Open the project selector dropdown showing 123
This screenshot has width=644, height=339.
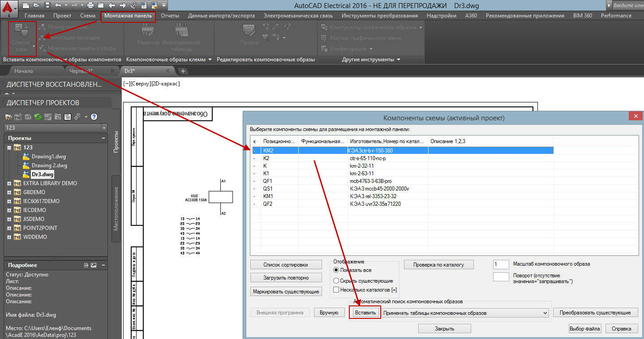[x=104, y=128]
